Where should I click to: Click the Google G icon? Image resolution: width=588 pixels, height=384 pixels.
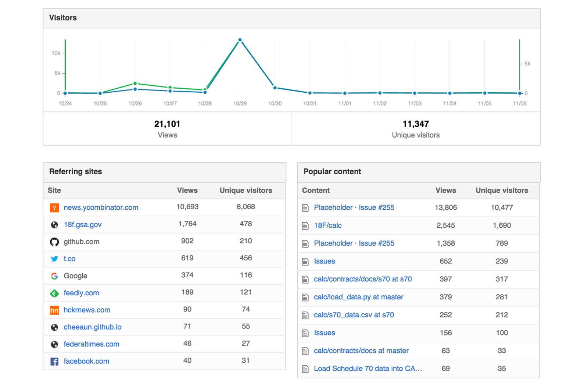pos(54,276)
